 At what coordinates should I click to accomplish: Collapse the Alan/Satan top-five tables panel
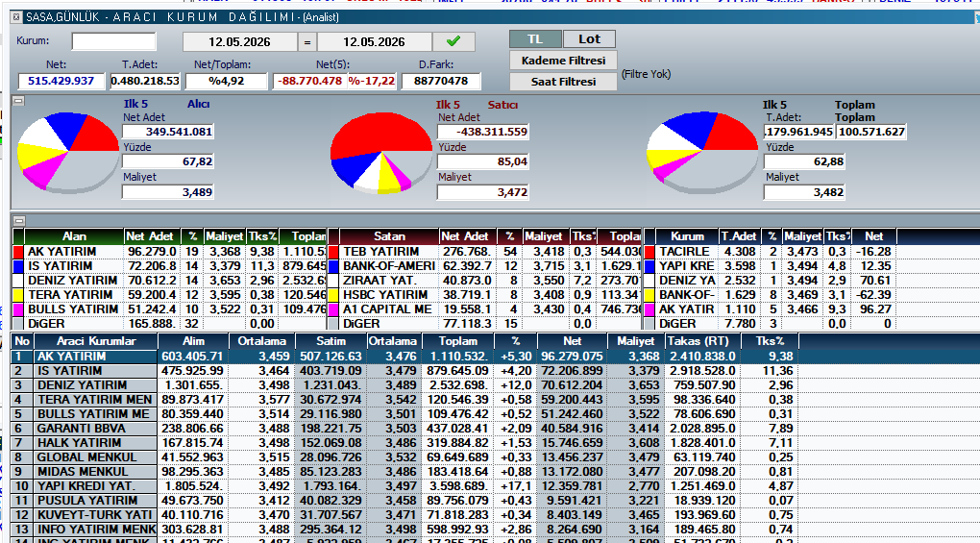tap(19, 221)
